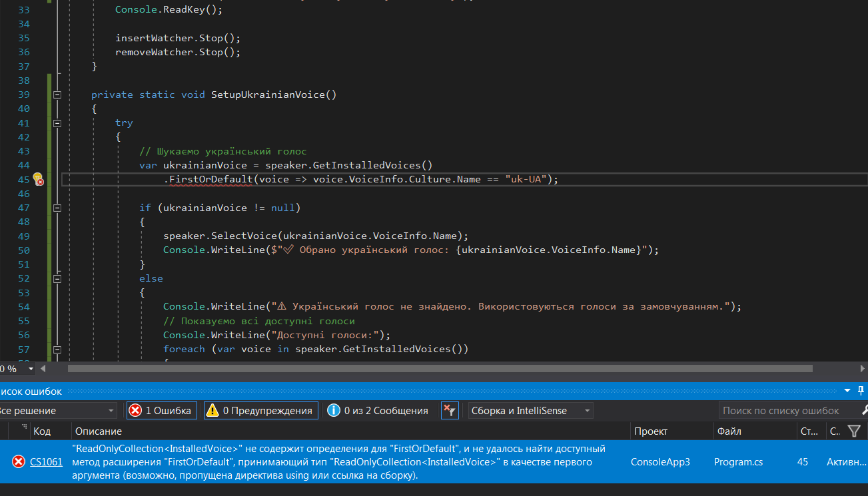Click the "ConsoleApp3" project cell
Image resolution: width=868 pixels, height=496 pixels.
pyautogui.click(x=660, y=461)
